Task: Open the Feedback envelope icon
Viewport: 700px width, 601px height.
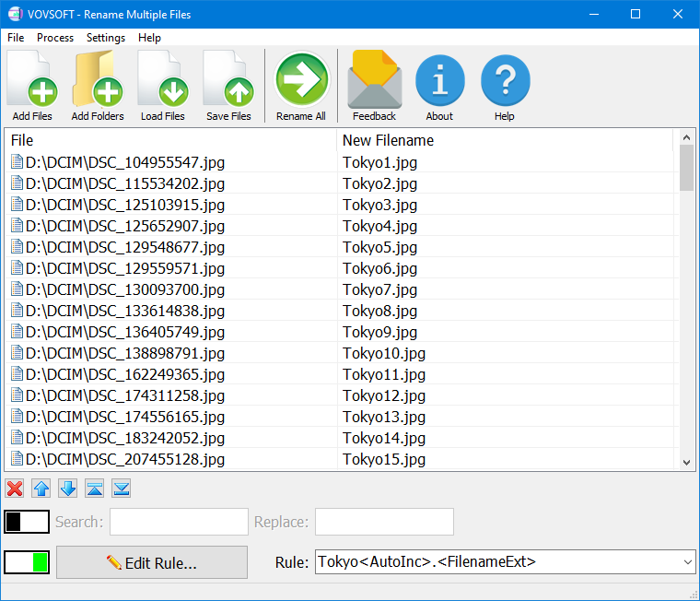Action: coord(374,87)
